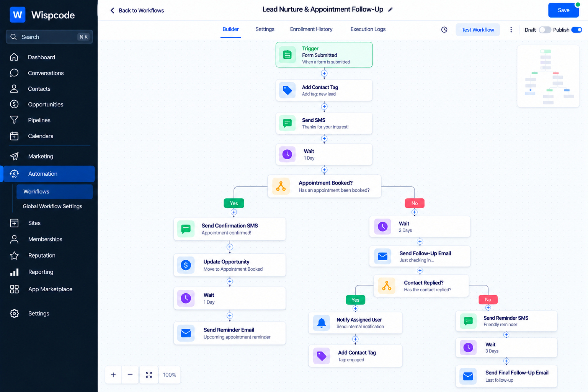Open the three-dot more options menu
The image size is (588, 392).
511,29
